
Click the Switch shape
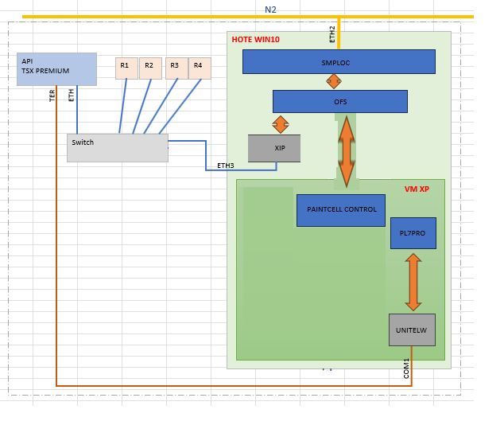point(117,148)
